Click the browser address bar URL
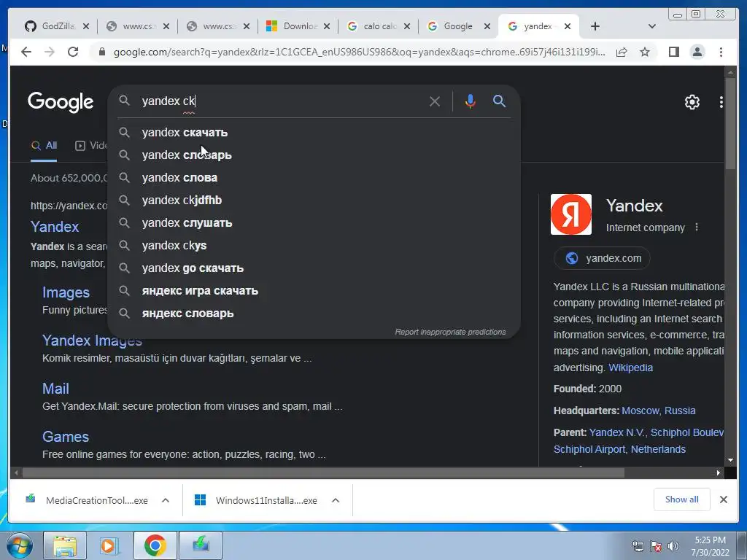 (359, 52)
